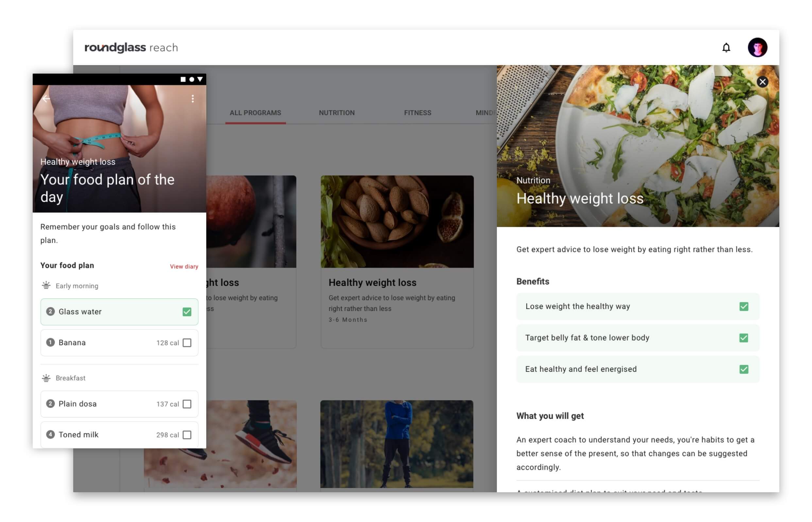Toggle Lose weight the healthy way checkbox
Viewport: 812px width, 522px height.
743,306
